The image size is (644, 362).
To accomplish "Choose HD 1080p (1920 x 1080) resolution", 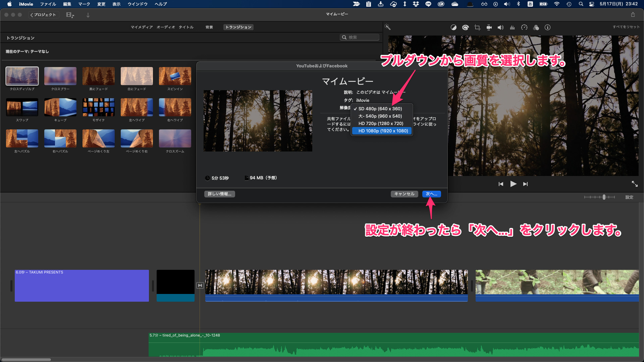I will point(383,131).
